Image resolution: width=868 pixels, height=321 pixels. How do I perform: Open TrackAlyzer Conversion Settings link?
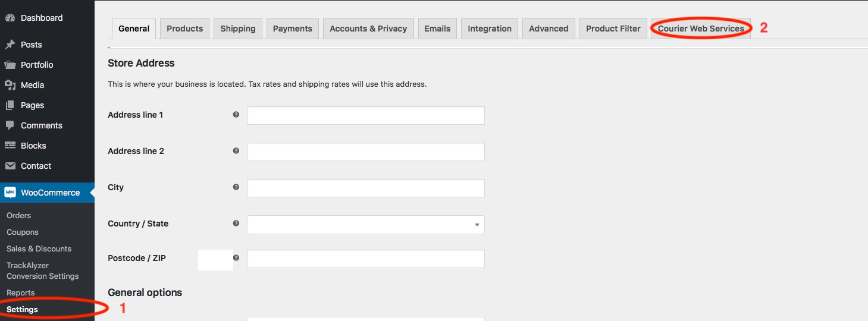[42, 270]
